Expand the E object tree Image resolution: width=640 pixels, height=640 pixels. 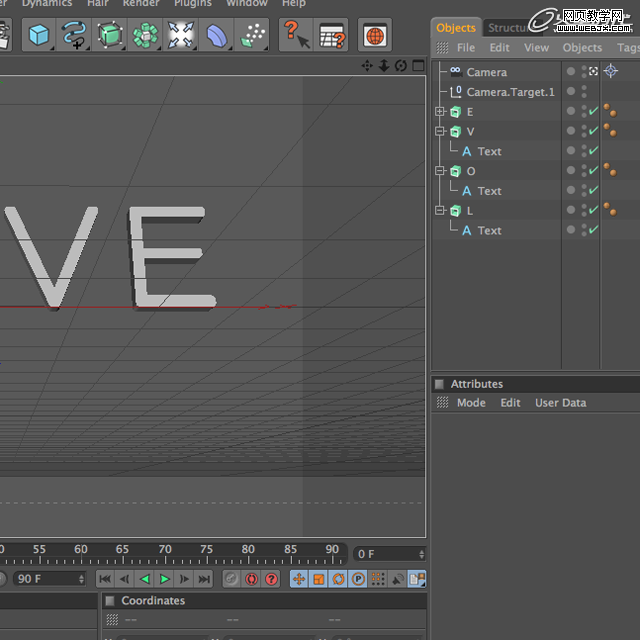tap(440, 111)
